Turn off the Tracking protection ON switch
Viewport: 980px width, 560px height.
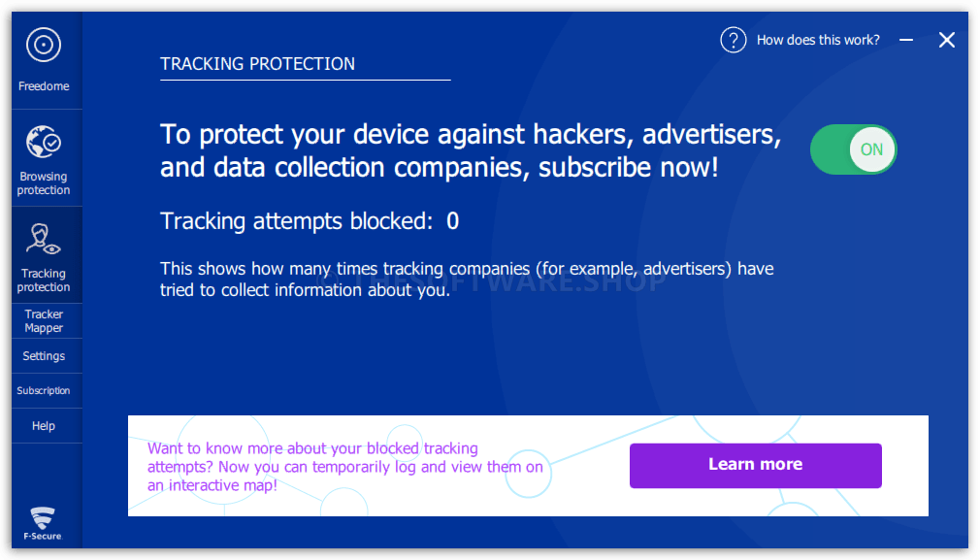tap(853, 149)
